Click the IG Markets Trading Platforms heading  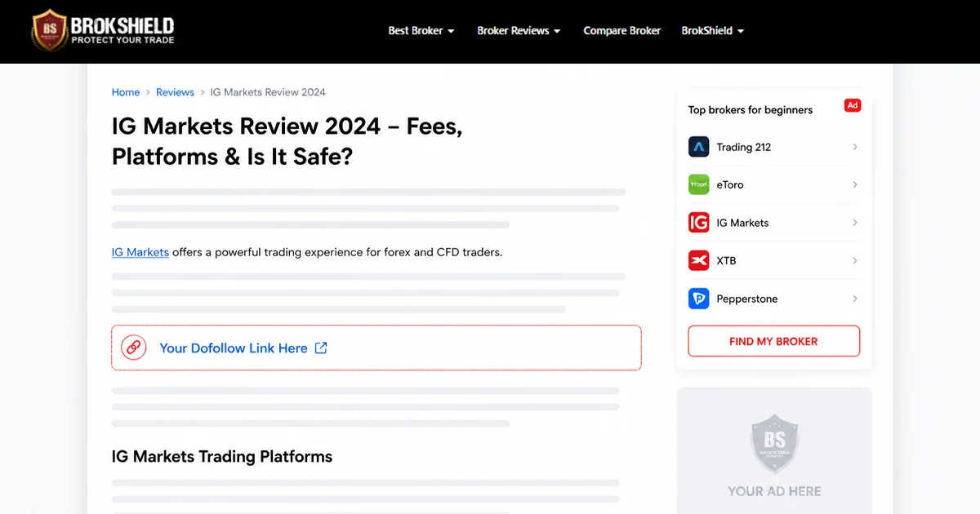222,456
